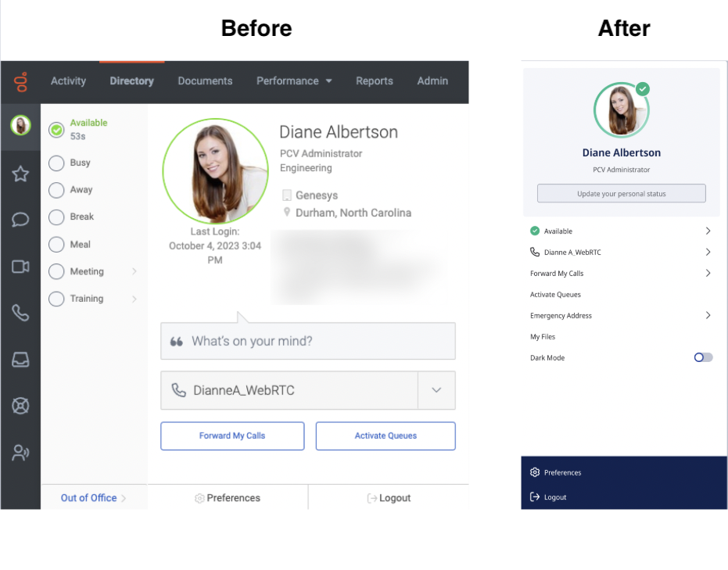Switch to the Directory tab
The image size is (728, 570).
131,81
